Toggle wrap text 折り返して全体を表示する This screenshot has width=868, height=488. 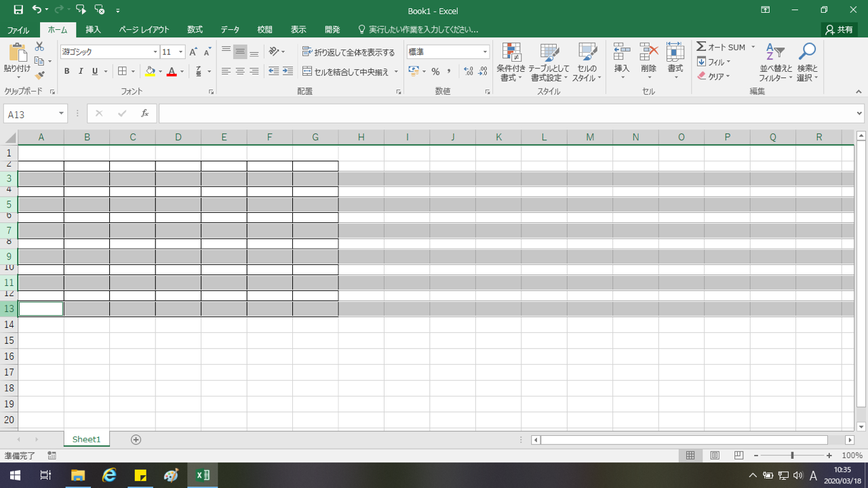pos(349,52)
